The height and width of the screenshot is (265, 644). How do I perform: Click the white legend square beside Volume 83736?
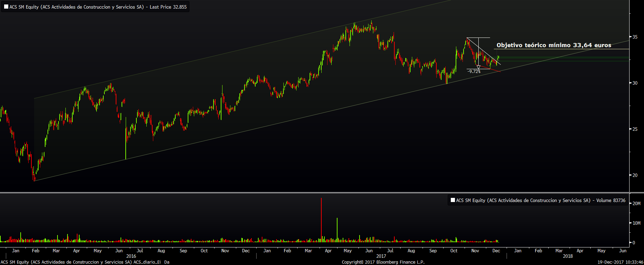pos(453,200)
